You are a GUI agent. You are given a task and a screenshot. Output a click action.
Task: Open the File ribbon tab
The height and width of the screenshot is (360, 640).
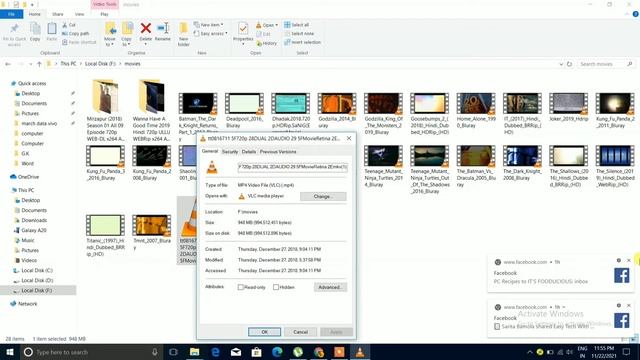[11, 14]
